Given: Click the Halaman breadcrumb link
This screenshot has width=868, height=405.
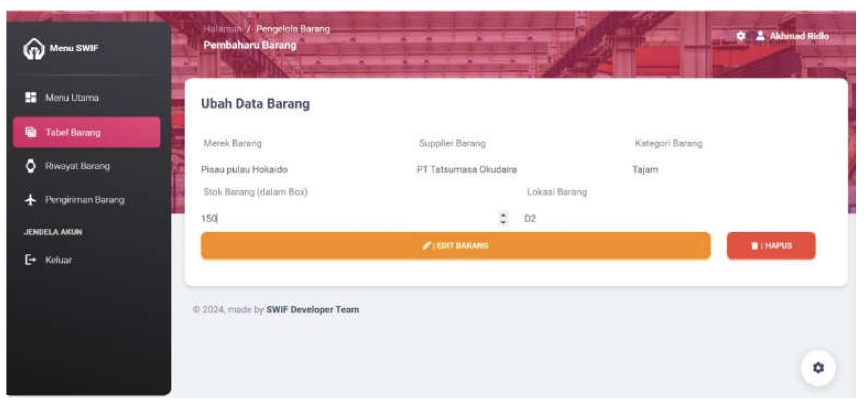Looking at the screenshot, I should [x=222, y=29].
